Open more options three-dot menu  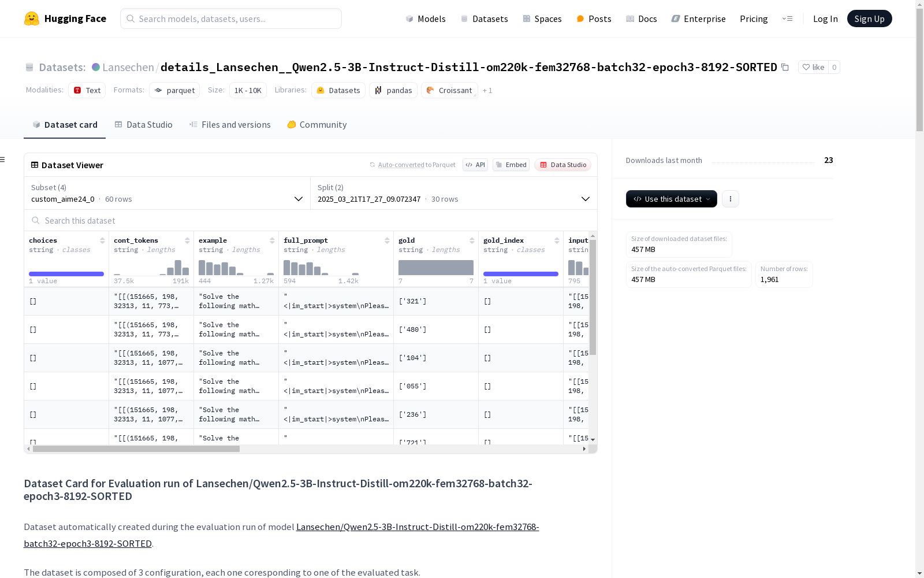pos(731,199)
